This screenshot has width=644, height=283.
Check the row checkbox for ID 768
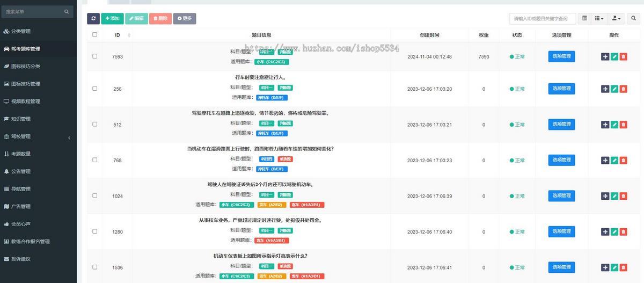(95, 159)
